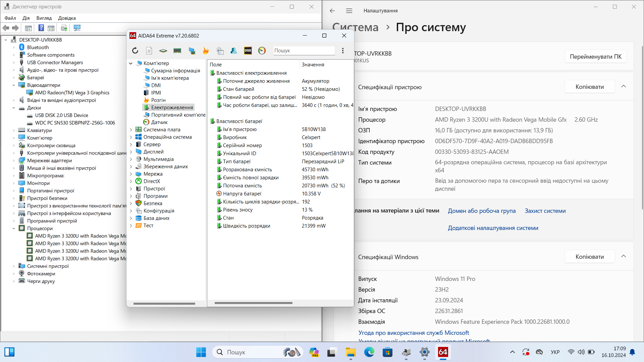The width and height of the screenshot is (644, 362).
Task: Click Settings back arrow
Action: click(x=332, y=11)
